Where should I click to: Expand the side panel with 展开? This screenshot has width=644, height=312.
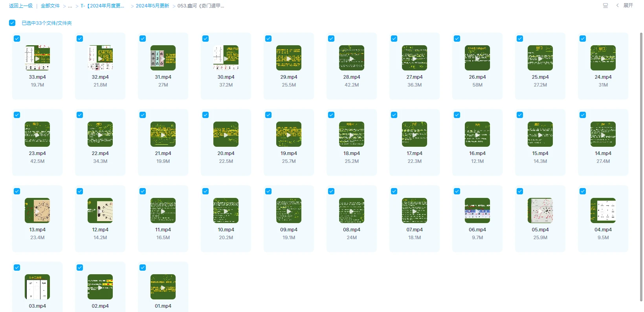(x=625, y=6)
